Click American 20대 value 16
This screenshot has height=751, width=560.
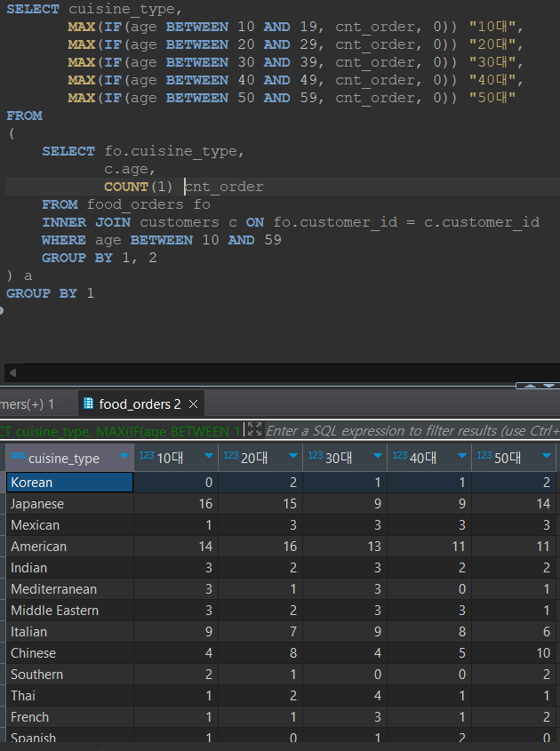(x=260, y=547)
